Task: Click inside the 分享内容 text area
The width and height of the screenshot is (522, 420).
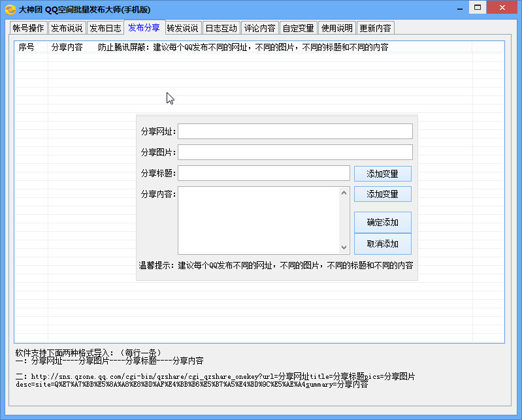Action: click(x=259, y=220)
